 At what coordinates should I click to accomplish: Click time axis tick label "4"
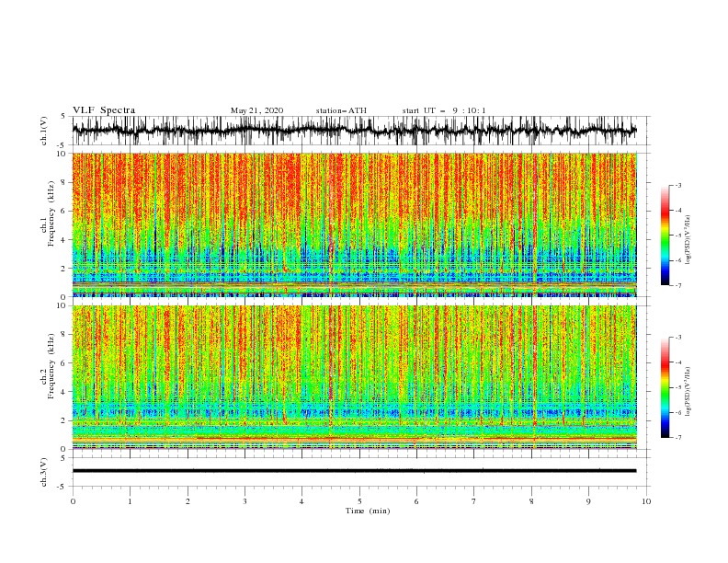pyautogui.click(x=302, y=501)
